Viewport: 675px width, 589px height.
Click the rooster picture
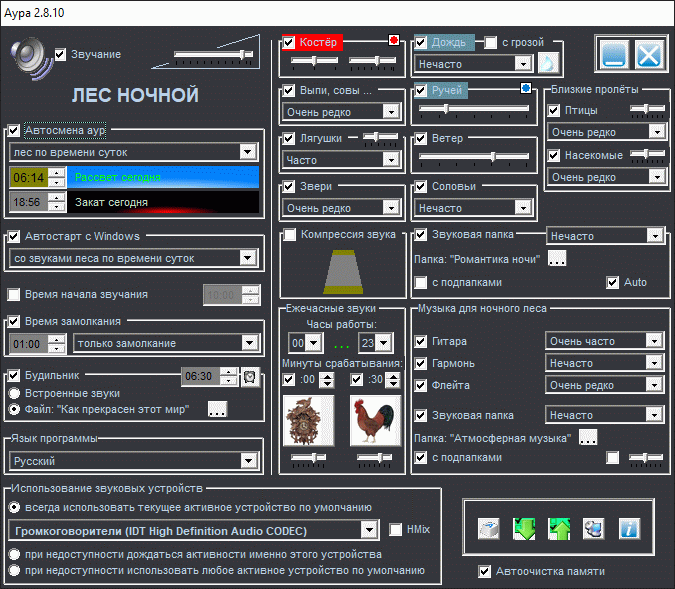[x=374, y=421]
